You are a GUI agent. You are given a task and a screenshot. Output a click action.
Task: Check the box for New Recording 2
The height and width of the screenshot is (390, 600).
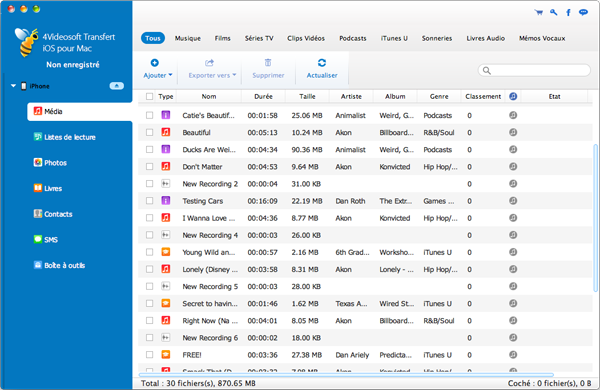point(150,184)
